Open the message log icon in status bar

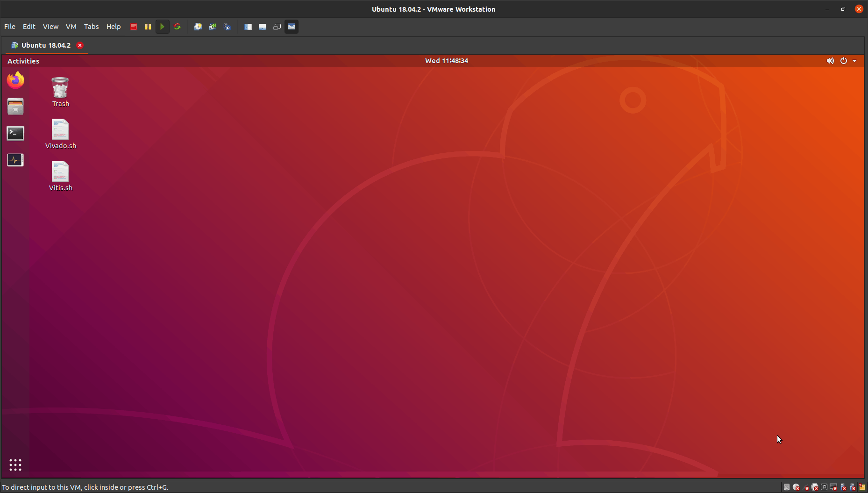(x=862, y=487)
